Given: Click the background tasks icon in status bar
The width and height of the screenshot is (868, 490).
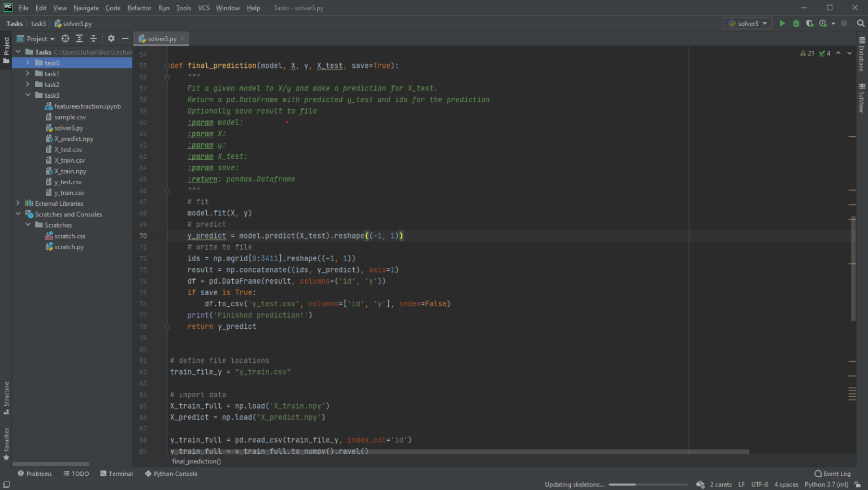Looking at the screenshot, I should tap(700, 484).
